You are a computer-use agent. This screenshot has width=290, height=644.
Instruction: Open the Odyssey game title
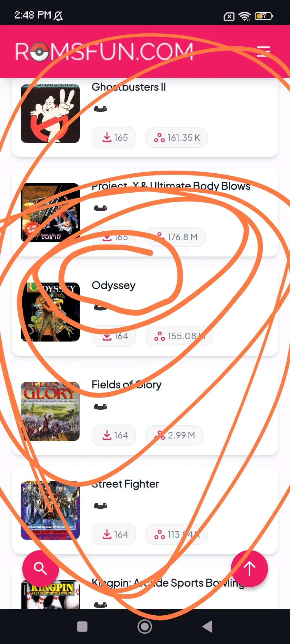(114, 285)
